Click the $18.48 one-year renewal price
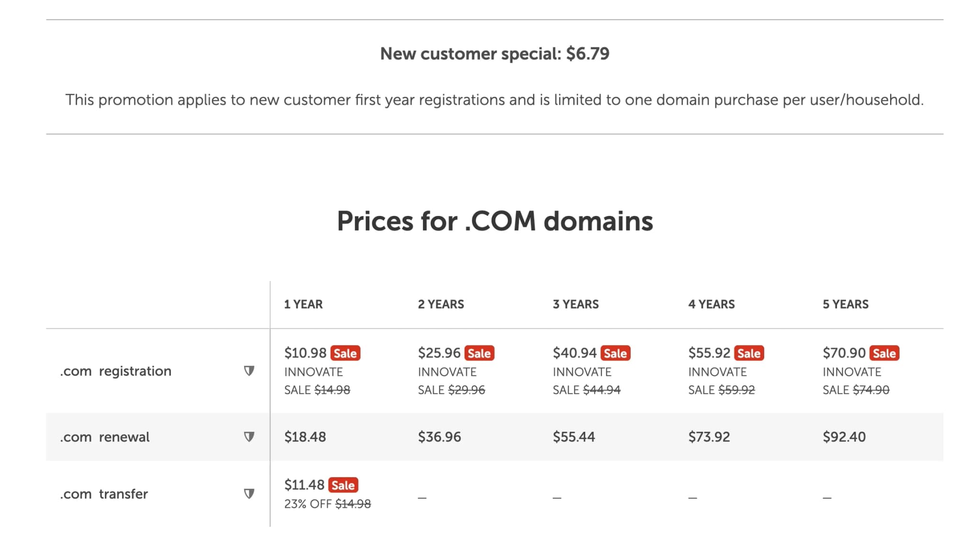The image size is (980, 550). pyautogui.click(x=305, y=437)
